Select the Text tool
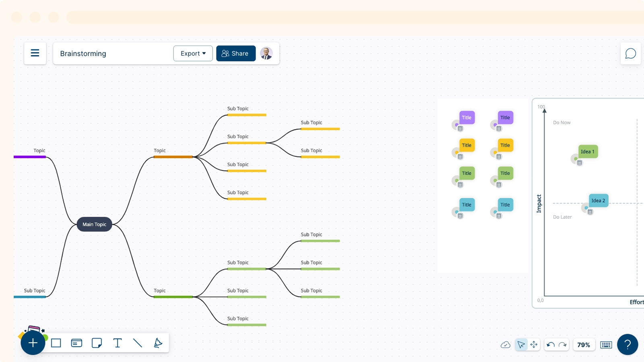Image resolution: width=644 pixels, height=362 pixels. click(x=117, y=343)
